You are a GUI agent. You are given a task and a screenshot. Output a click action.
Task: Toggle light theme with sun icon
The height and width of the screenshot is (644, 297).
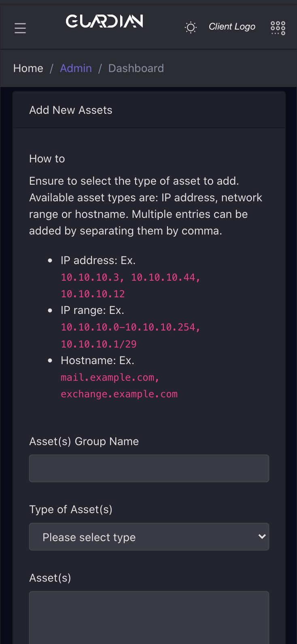191,27
